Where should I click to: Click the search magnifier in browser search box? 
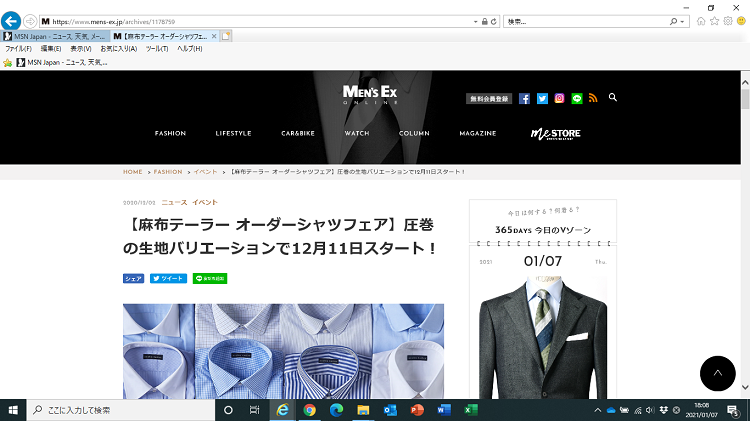(x=673, y=22)
